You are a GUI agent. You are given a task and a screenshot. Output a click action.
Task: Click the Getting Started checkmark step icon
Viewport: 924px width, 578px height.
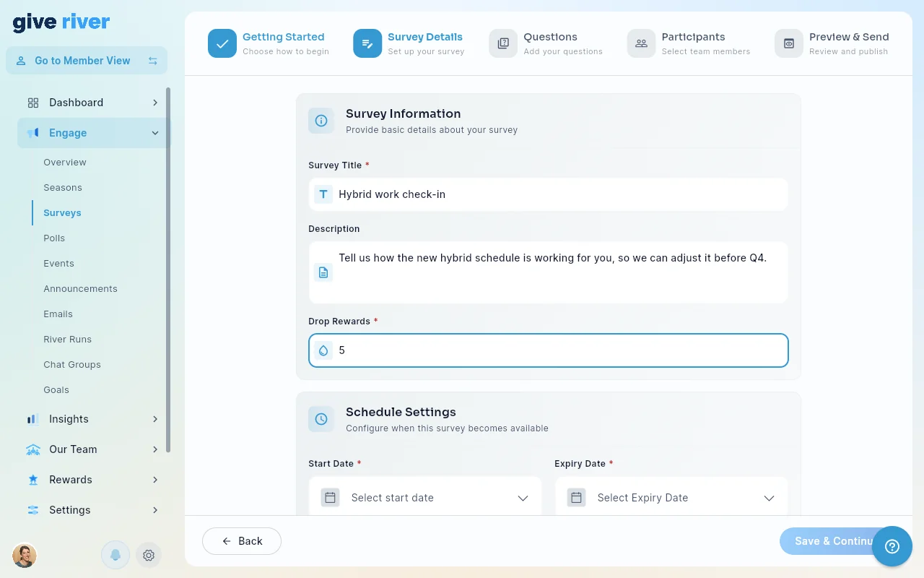pos(222,43)
